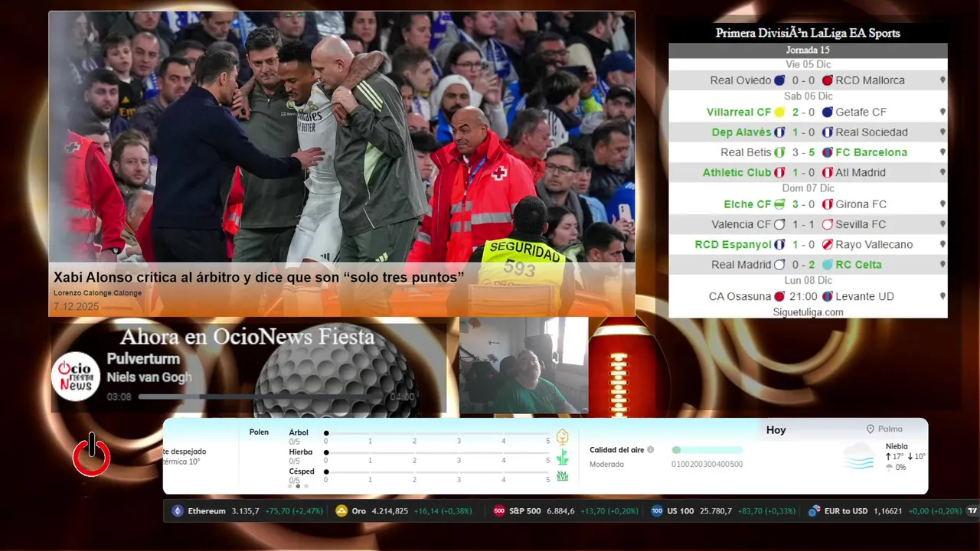Click the tree pollen icon beside Árbol scale
This screenshot has width=980, height=551.
[x=563, y=437]
